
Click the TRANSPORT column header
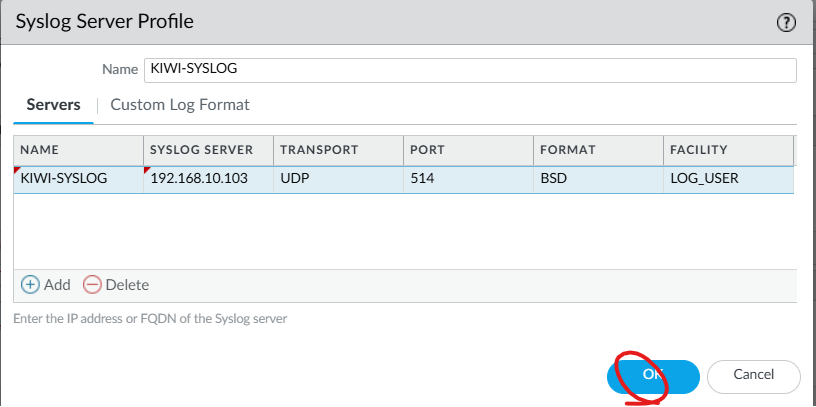[339, 150]
